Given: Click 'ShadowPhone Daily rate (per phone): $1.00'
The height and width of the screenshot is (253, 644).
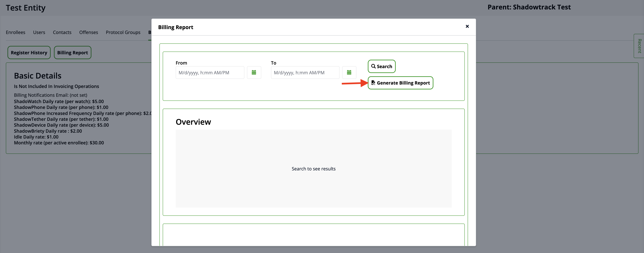Looking at the screenshot, I should point(61,107).
